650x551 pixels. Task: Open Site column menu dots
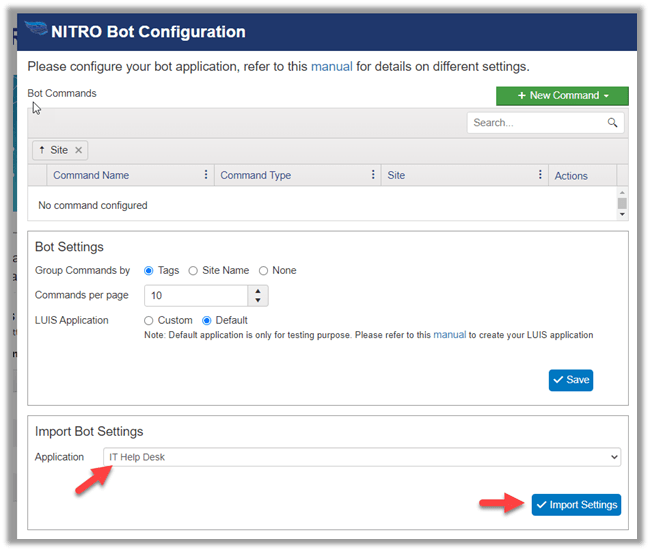coord(540,175)
